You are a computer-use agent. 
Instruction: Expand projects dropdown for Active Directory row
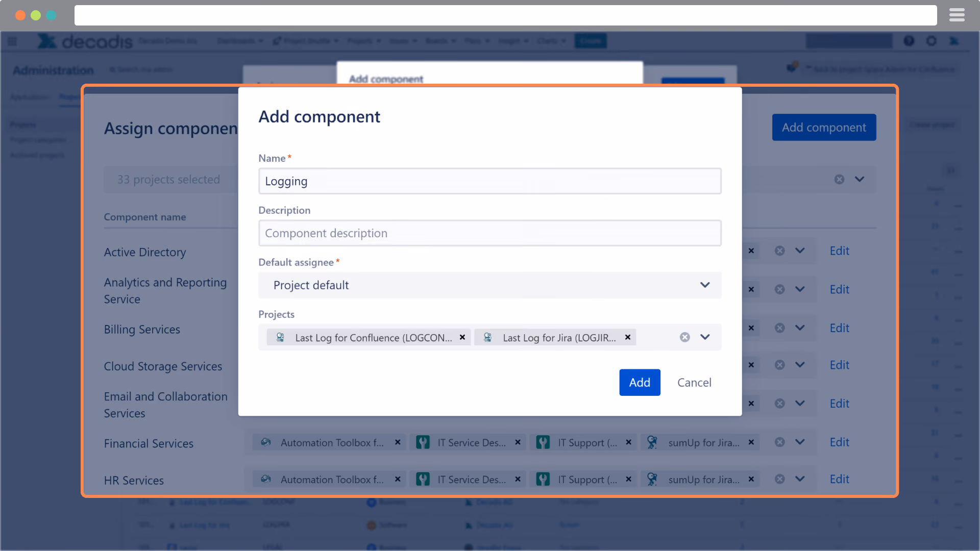pos(800,251)
